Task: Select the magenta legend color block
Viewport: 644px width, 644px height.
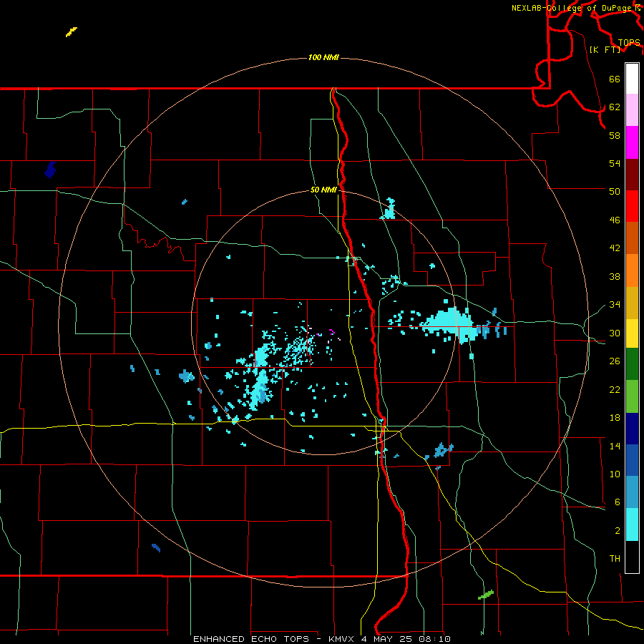Action: tap(632, 142)
